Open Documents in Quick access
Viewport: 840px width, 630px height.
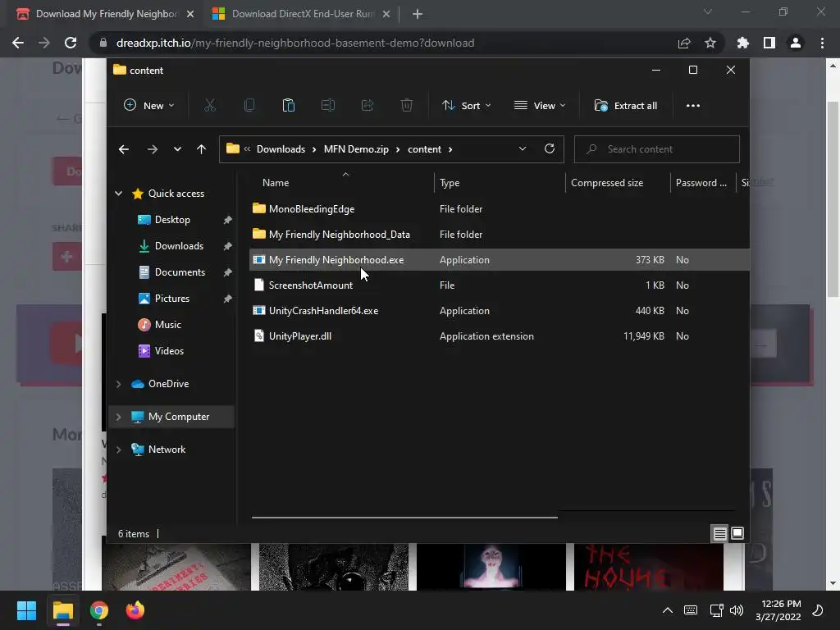point(180,272)
